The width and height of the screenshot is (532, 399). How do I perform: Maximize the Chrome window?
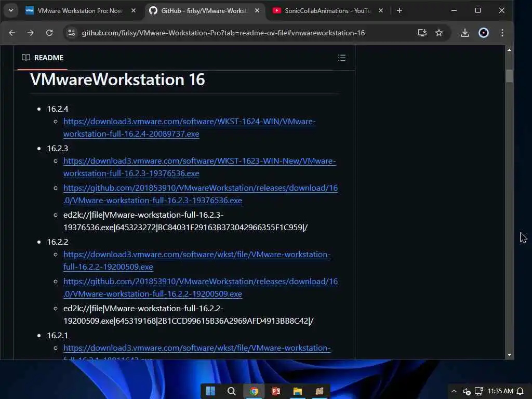[478, 10]
